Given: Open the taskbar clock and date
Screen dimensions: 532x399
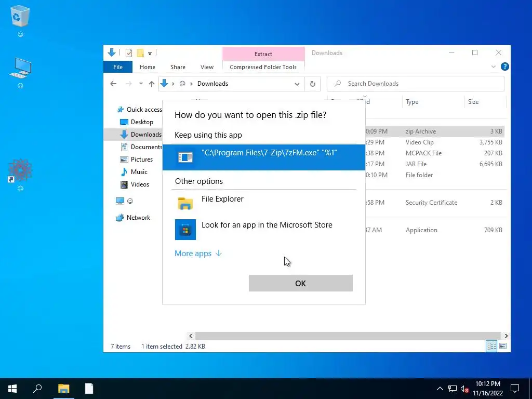Looking at the screenshot, I should click(487, 389).
